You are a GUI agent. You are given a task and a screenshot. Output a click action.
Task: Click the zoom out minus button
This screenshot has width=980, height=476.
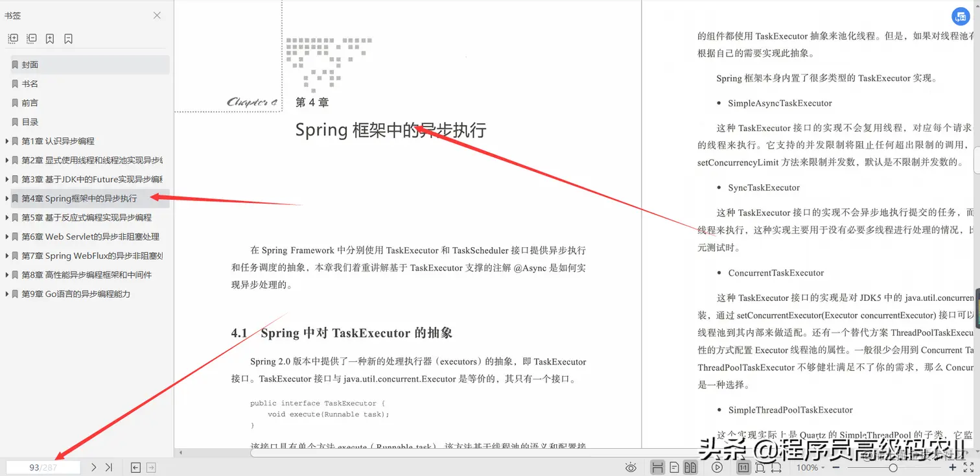(836, 468)
